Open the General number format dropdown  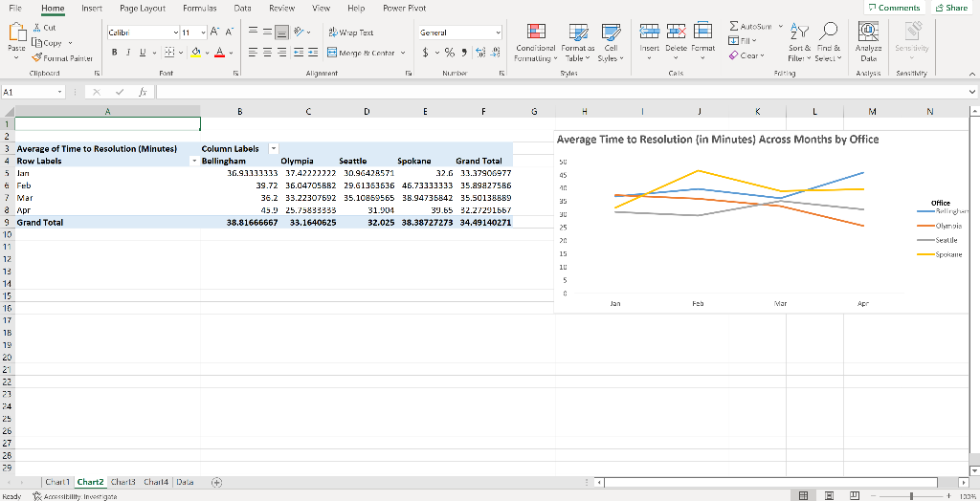pos(498,33)
